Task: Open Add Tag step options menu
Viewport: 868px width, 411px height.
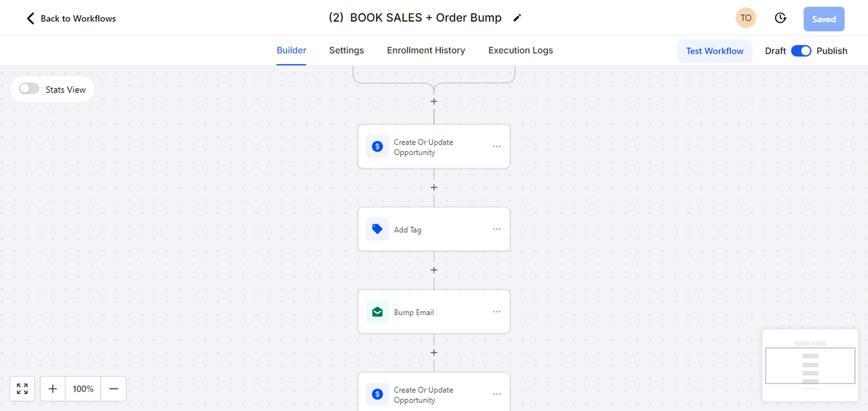Action: pyautogui.click(x=497, y=229)
